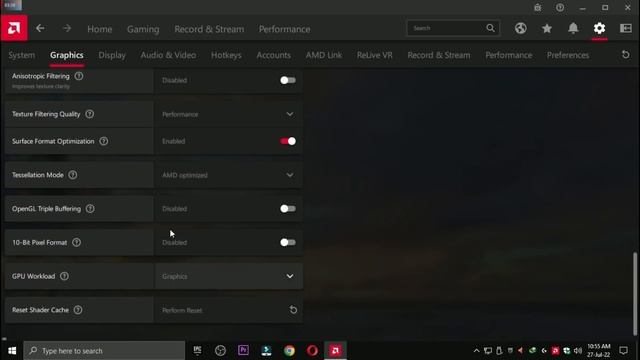Go back with the left arrow
This screenshot has width=640, height=360.
[x=40, y=29]
